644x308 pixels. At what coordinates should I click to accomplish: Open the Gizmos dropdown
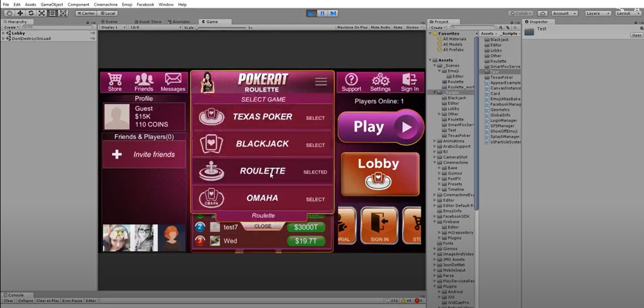point(414,27)
